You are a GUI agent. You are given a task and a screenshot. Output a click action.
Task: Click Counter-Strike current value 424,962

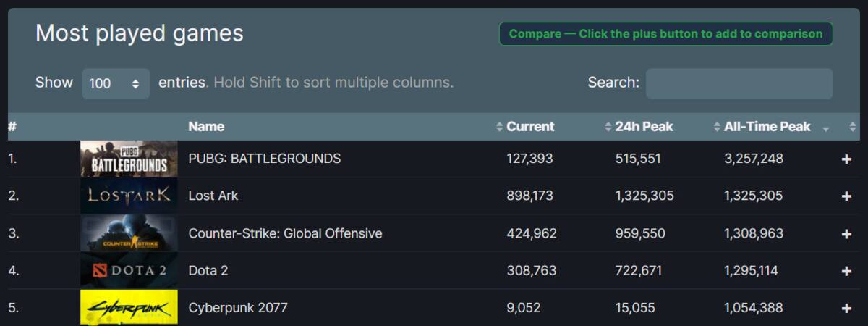pos(532,234)
